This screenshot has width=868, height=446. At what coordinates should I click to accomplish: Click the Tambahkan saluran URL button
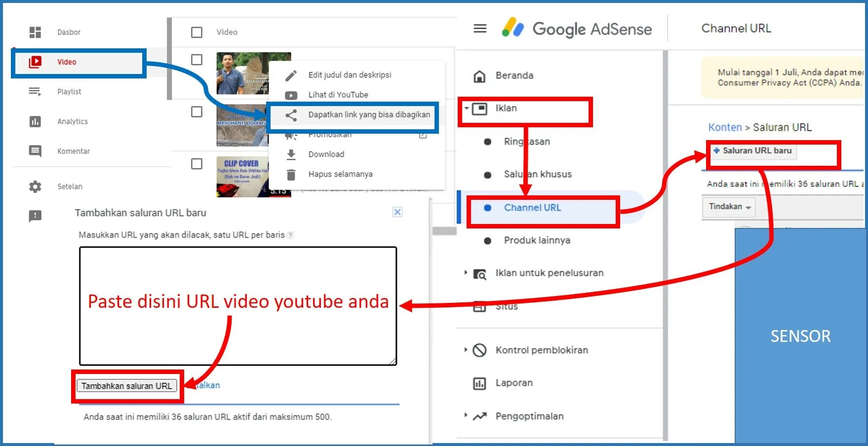(x=127, y=386)
